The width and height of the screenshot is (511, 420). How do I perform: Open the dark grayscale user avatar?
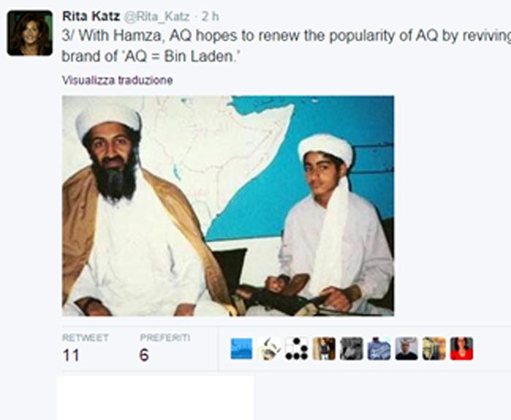point(351,349)
